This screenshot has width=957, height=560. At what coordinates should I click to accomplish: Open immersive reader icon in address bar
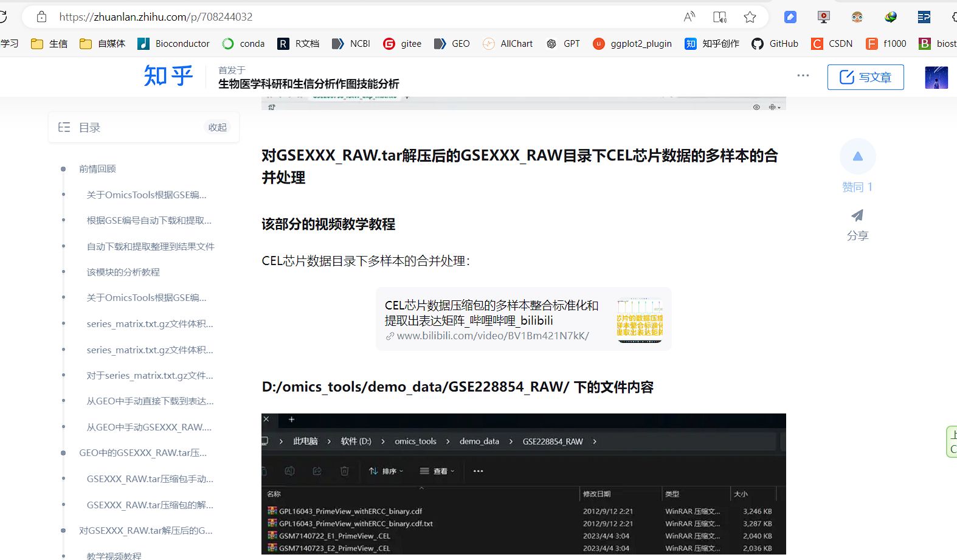coord(720,17)
